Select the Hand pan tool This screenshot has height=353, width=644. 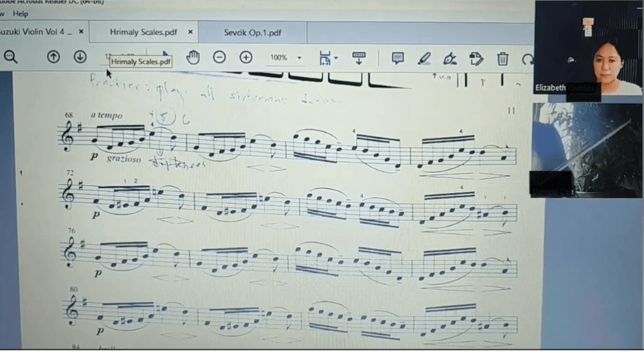[x=193, y=58]
